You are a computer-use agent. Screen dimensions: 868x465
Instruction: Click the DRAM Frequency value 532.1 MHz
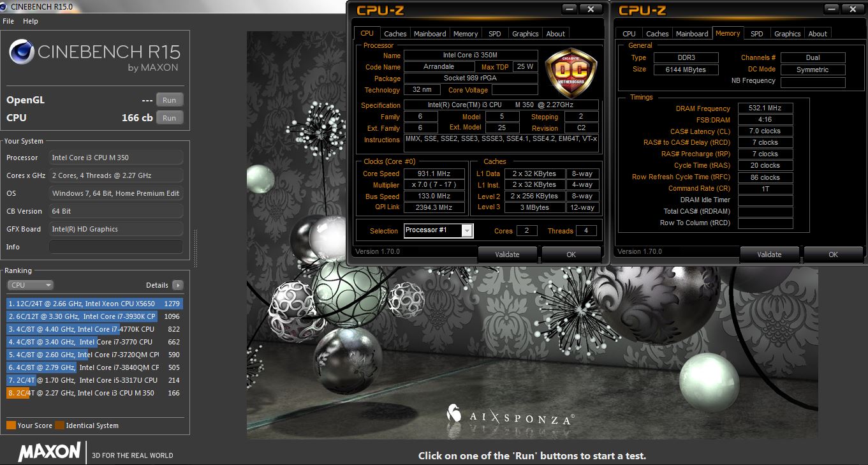coord(765,108)
